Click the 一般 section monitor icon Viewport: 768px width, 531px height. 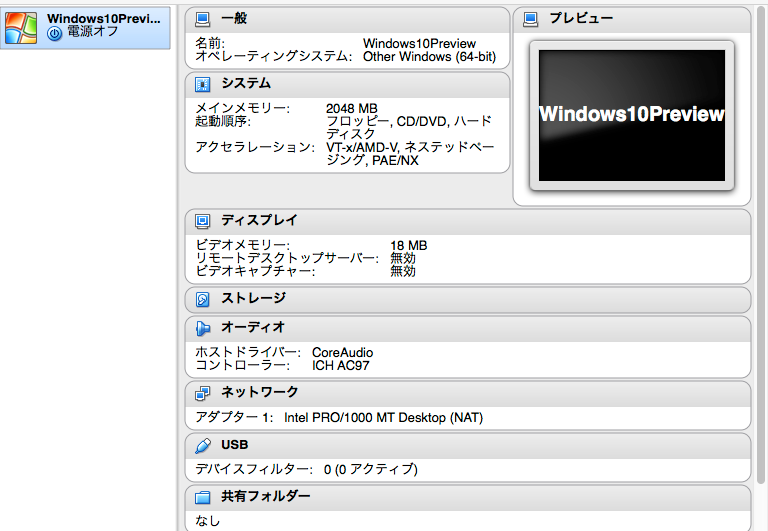pos(202,19)
